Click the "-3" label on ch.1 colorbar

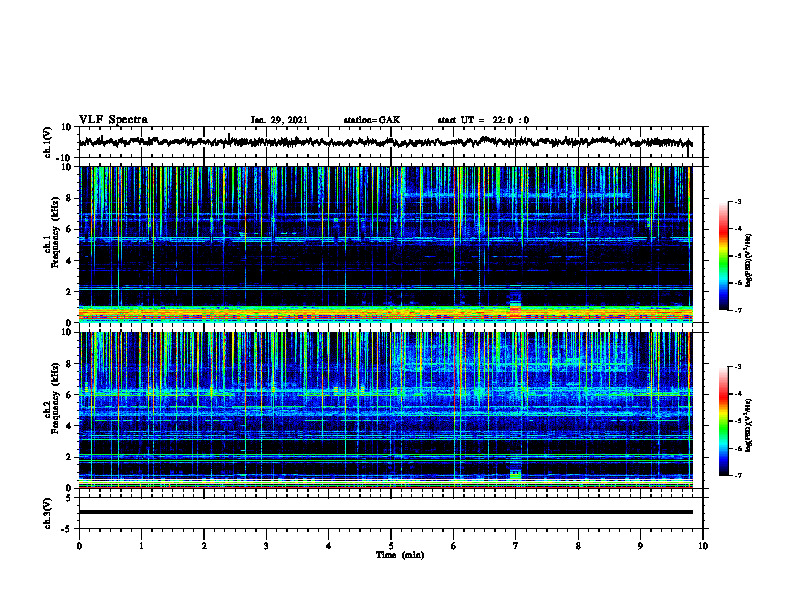738,201
